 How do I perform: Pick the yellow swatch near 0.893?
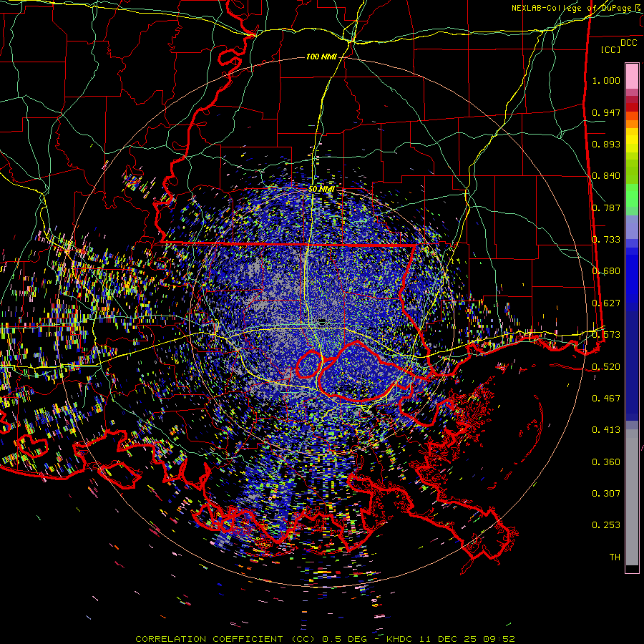click(632, 141)
